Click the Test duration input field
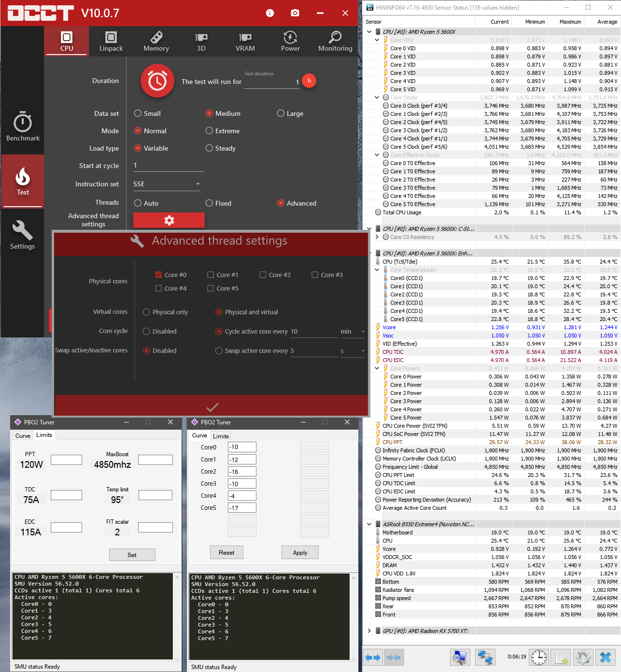 [x=272, y=82]
